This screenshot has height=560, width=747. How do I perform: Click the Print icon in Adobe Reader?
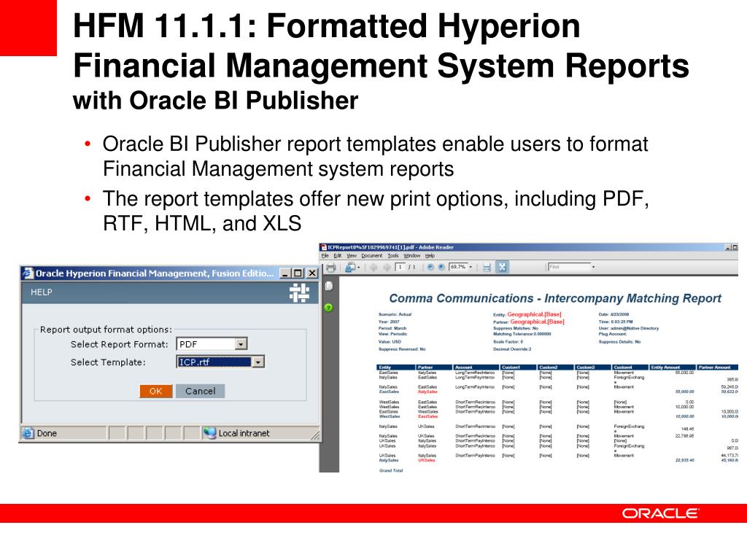pos(330,268)
